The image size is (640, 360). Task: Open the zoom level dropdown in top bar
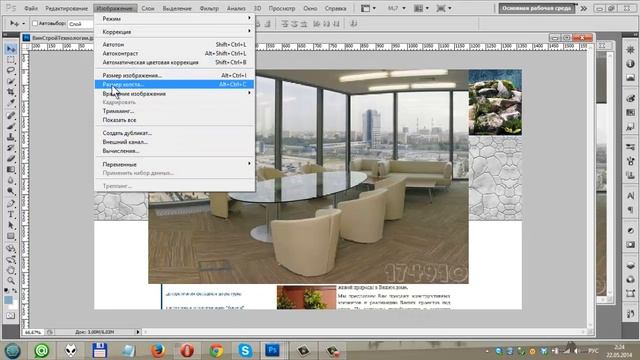click(x=396, y=8)
